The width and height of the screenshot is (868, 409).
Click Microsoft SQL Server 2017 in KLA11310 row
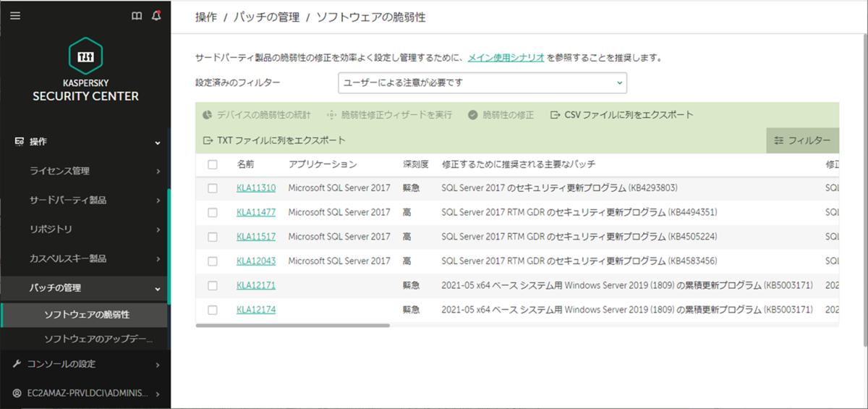(x=339, y=188)
